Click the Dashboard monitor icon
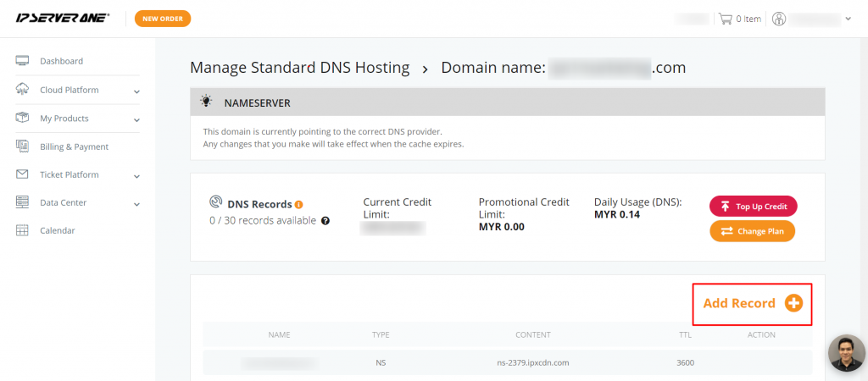868x381 pixels. click(x=22, y=61)
